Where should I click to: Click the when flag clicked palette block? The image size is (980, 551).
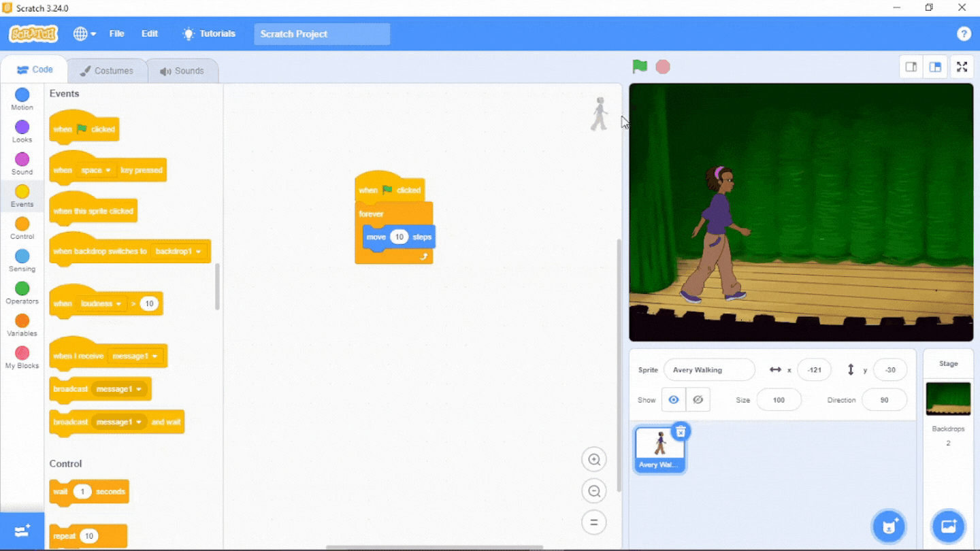click(84, 129)
